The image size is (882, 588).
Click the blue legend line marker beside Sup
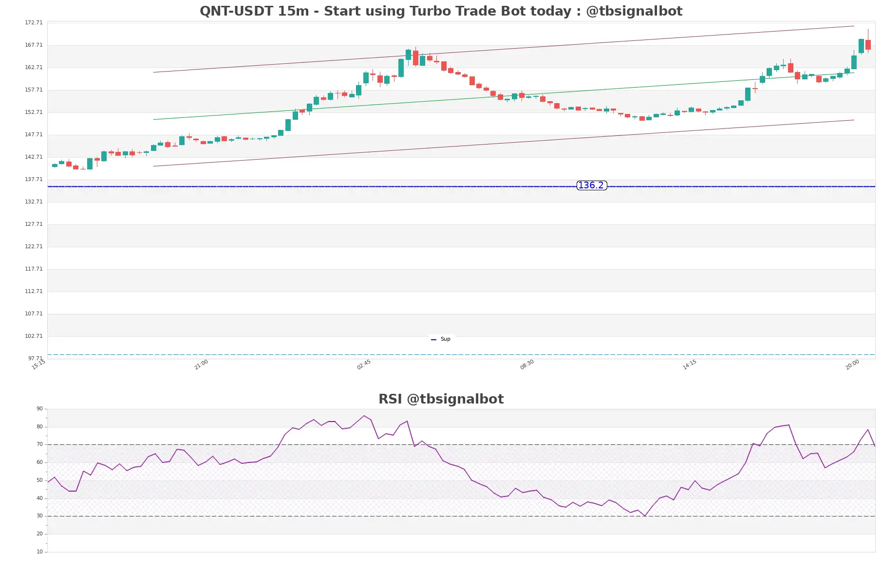coord(433,339)
